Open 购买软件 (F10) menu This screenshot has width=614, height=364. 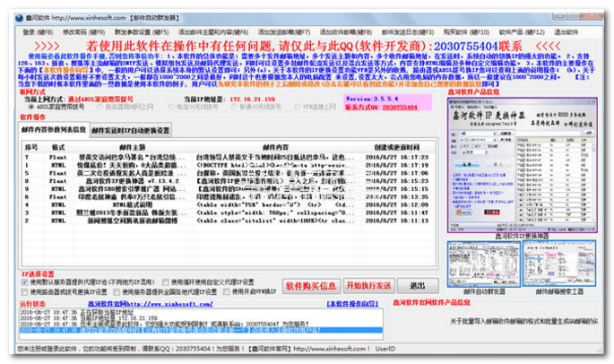466,32
